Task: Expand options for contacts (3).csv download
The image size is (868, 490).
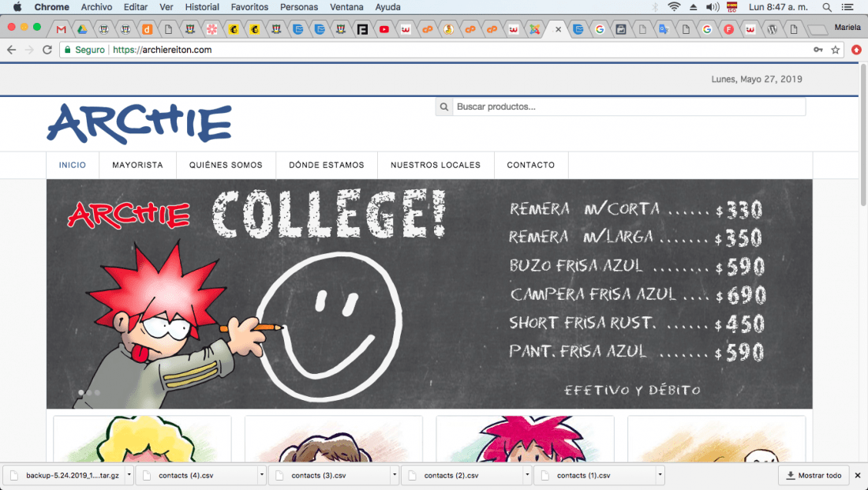Action: click(394, 475)
